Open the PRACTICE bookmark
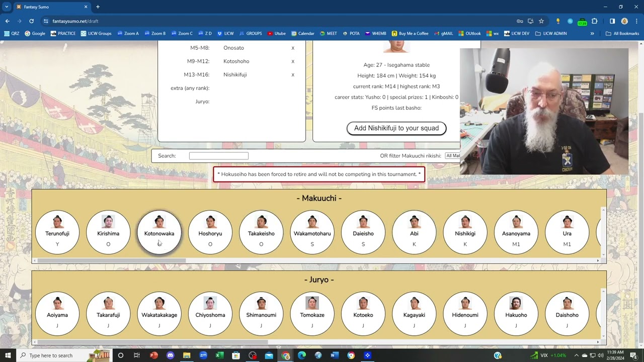Viewport: 644px width, 362px height. [63, 34]
